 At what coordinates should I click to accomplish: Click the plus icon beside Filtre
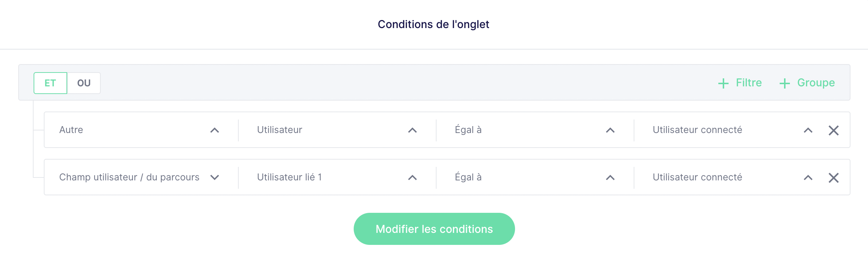point(723,83)
